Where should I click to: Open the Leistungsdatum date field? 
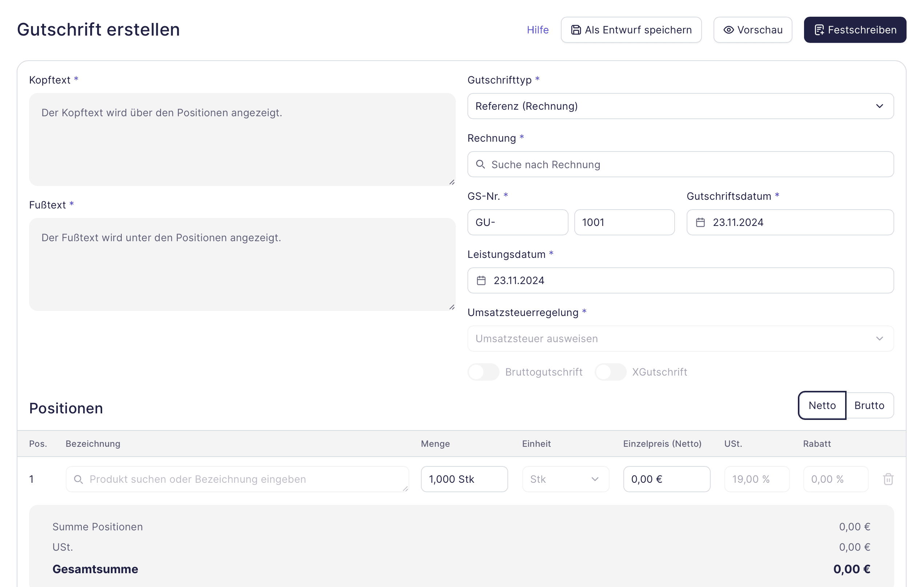tap(680, 281)
